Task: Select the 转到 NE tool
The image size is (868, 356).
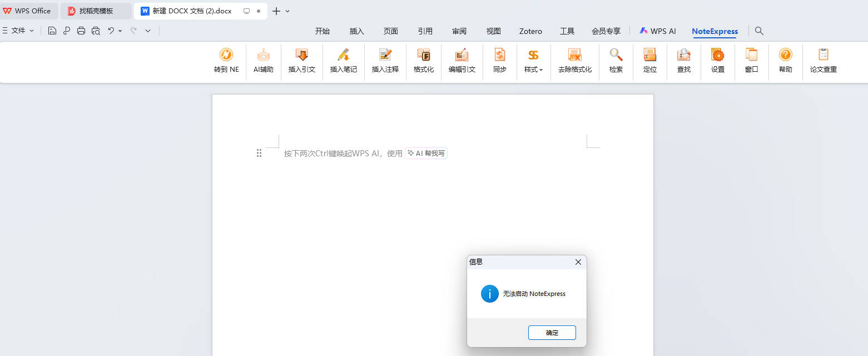Action: [x=226, y=61]
